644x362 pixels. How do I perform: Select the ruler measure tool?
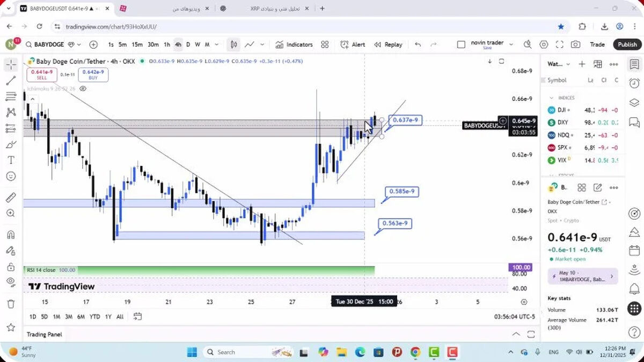[x=11, y=198]
